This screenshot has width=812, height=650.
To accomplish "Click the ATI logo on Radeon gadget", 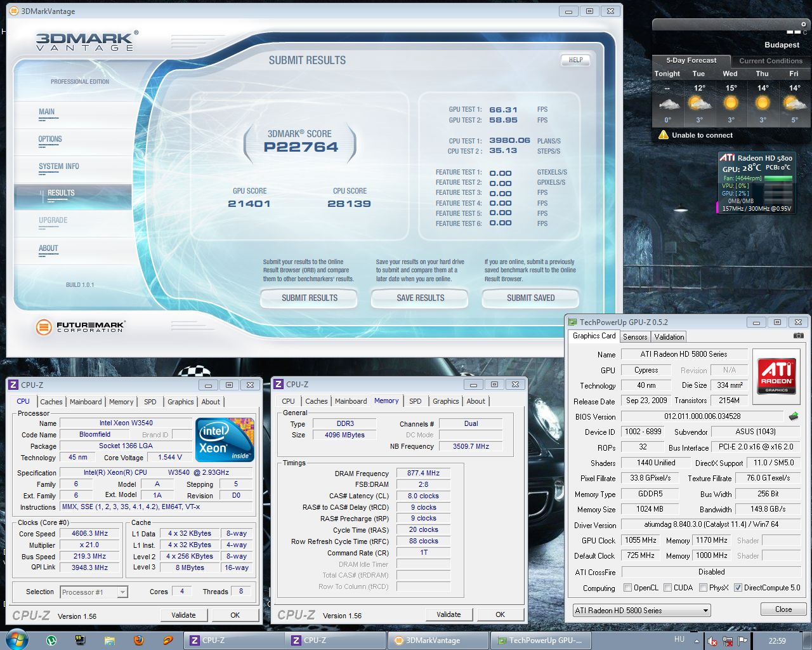I will (x=727, y=157).
